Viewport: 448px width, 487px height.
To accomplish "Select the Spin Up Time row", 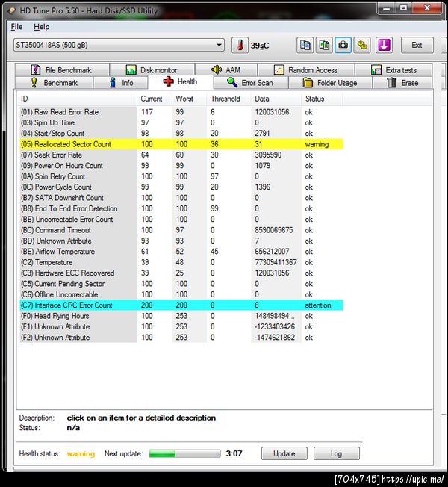I will pyautogui.click(x=181, y=122).
